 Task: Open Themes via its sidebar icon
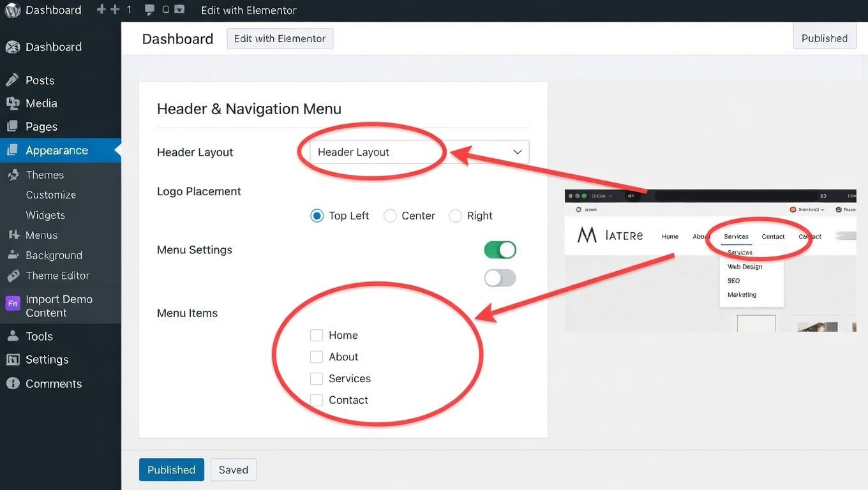13,175
